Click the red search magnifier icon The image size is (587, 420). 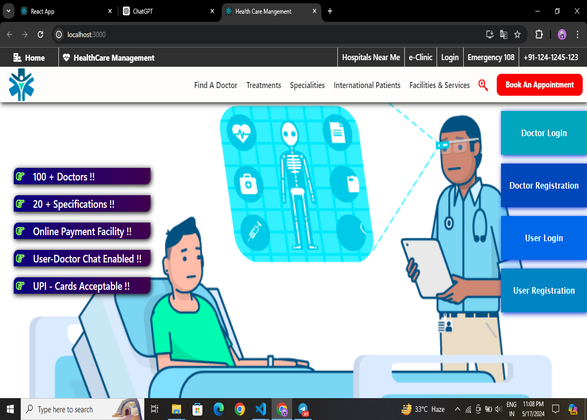click(x=483, y=85)
